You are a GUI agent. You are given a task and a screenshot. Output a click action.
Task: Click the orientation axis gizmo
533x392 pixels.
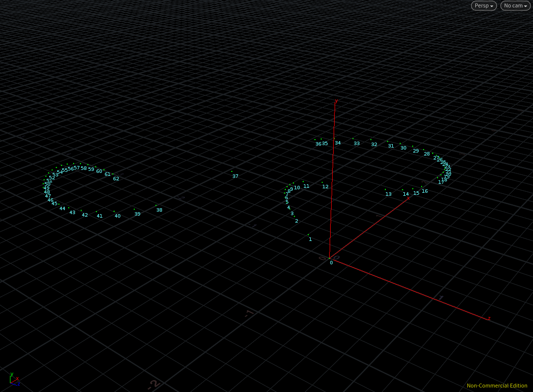tap(14, 380)
